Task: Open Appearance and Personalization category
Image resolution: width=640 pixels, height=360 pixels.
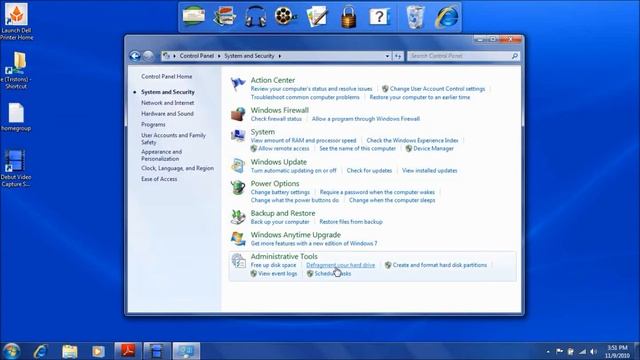Action: tap(162, 155)
